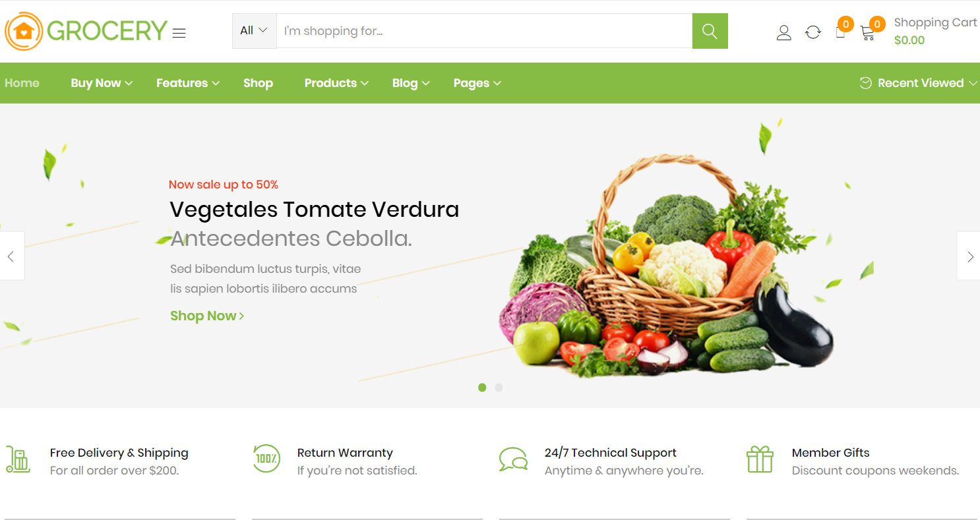Select the second slider pagination dot
The width and height of the screenshot is (980, 520).
499,388
